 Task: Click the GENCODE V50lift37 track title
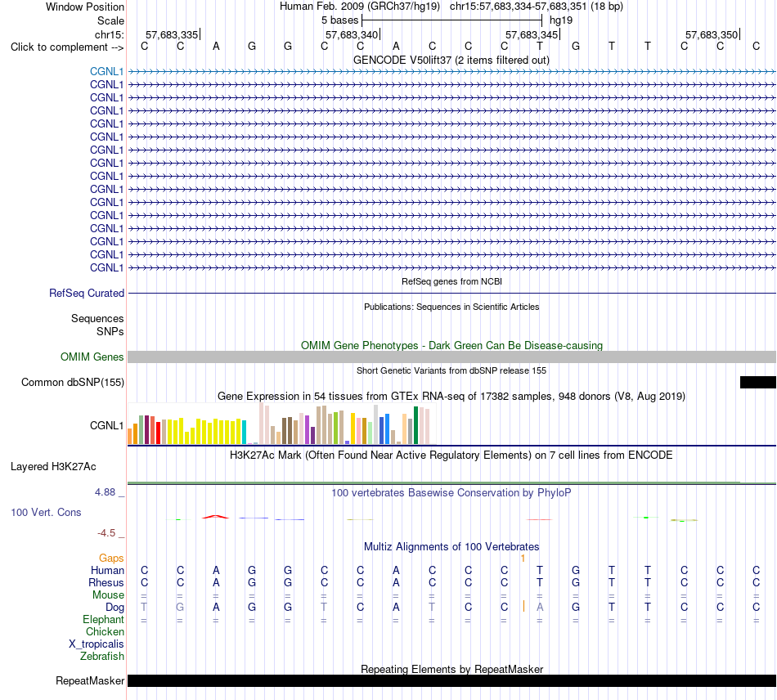pos(451,60)
